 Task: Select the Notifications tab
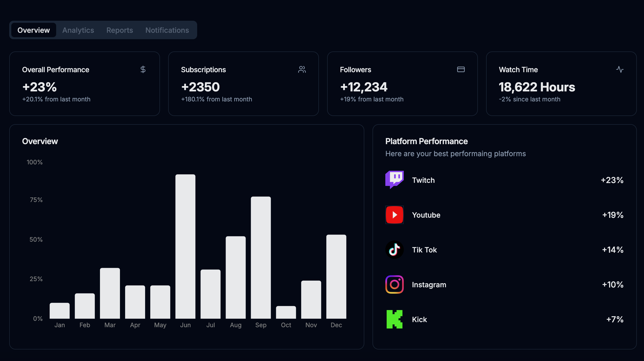[167, 30]
